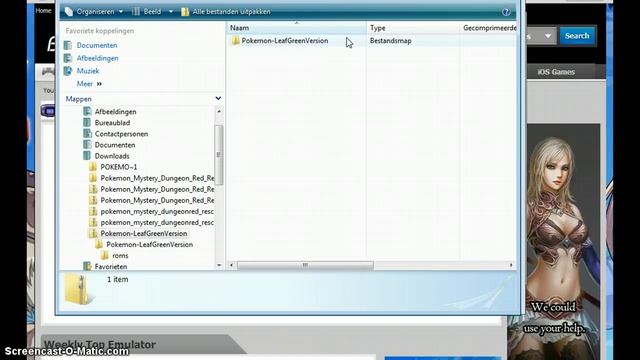This screenshot has width=640, height=360.
Task: Open the search category dropdown on website
Action: coord(548,36)
